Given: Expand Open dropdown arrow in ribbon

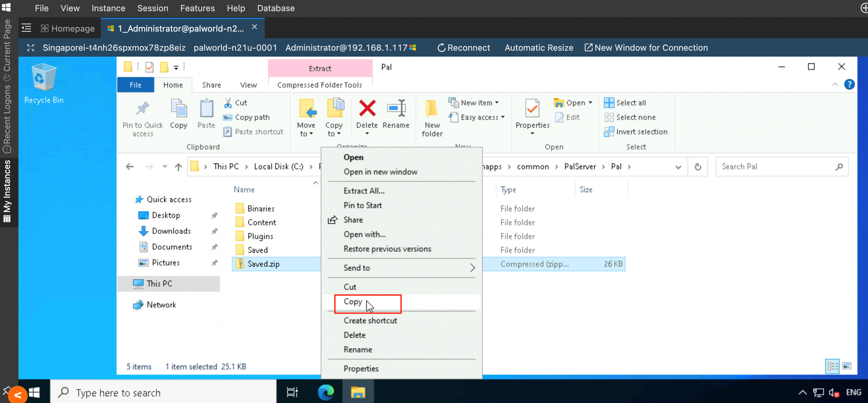Looking at the screenshot, I should pyautogui.click(x=590, y=102).
